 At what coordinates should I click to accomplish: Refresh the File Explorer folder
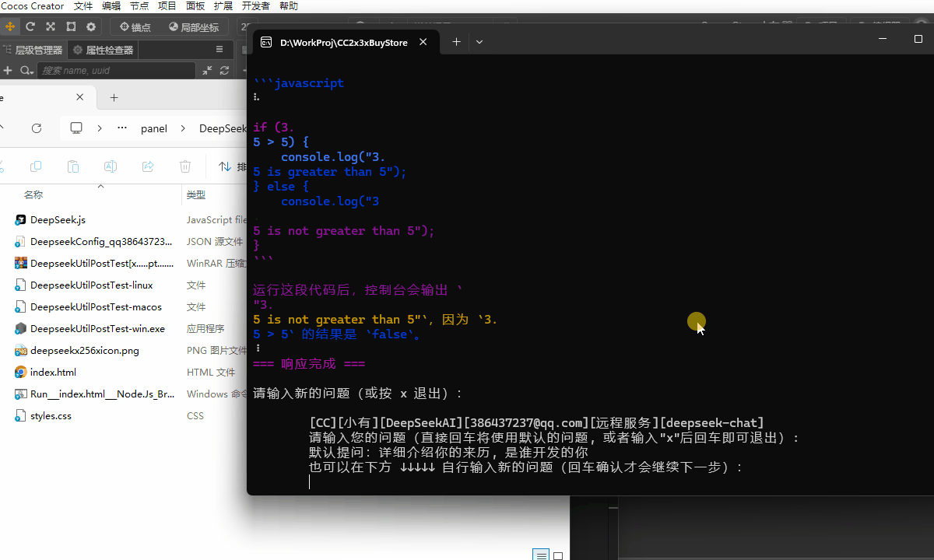coord(37,128)
